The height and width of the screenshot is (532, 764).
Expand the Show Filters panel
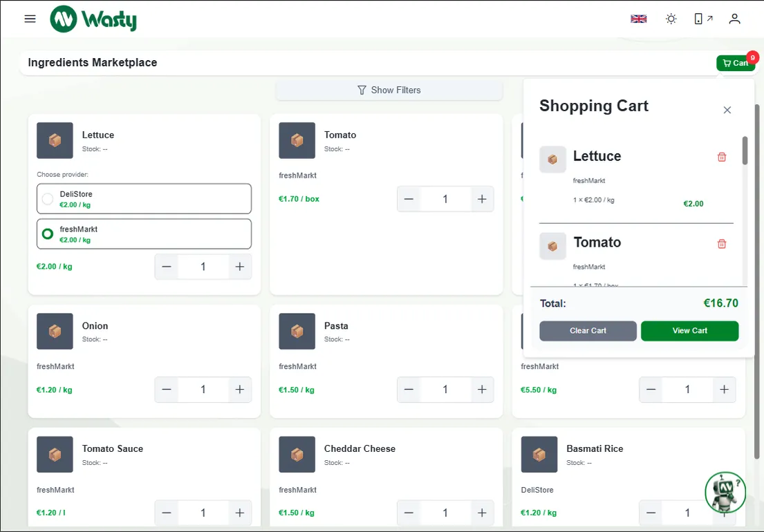[x=389, y=90]
